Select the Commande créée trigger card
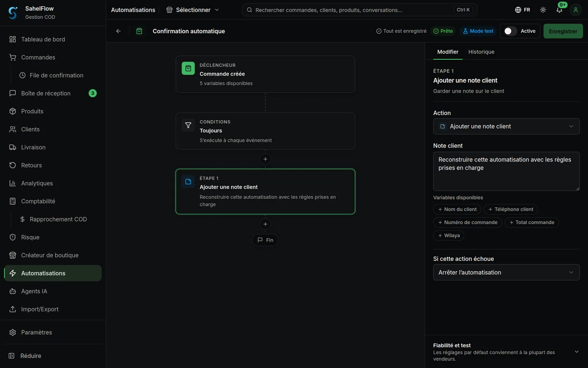 click(x=265, y=74)
